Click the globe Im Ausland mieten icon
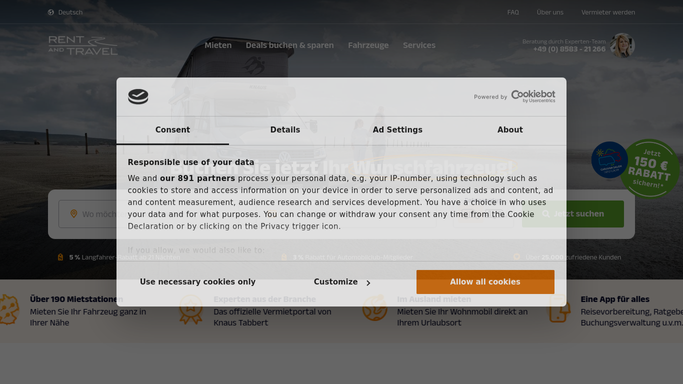 [375, 308]
